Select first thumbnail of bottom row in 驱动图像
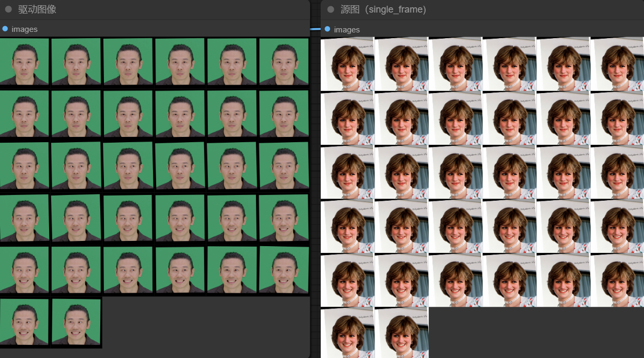644x358 pixels. point(24,322)
